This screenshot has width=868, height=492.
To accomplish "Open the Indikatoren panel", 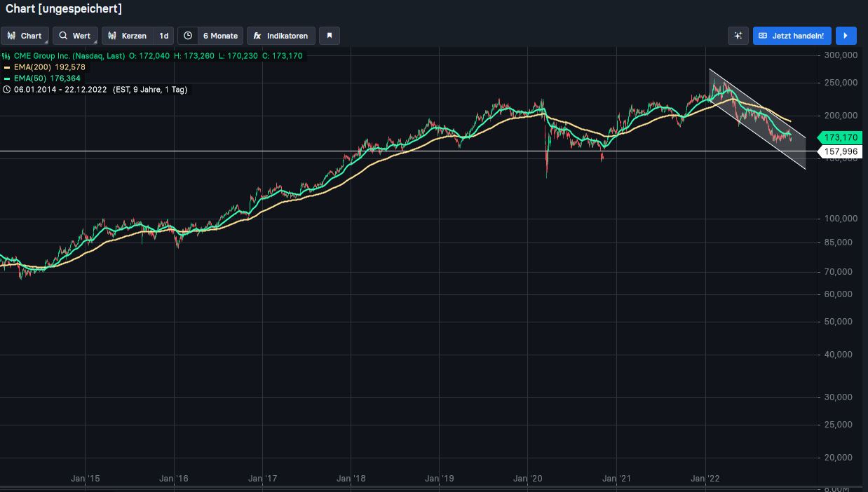I will pyautogui.click(x=280, y=36).
